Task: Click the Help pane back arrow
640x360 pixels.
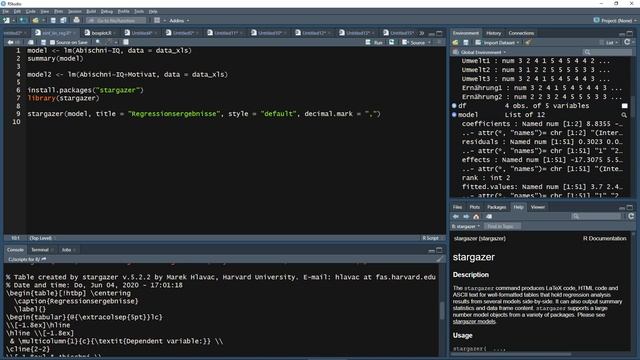Action: pyautogui.click(x=456, y=216)
